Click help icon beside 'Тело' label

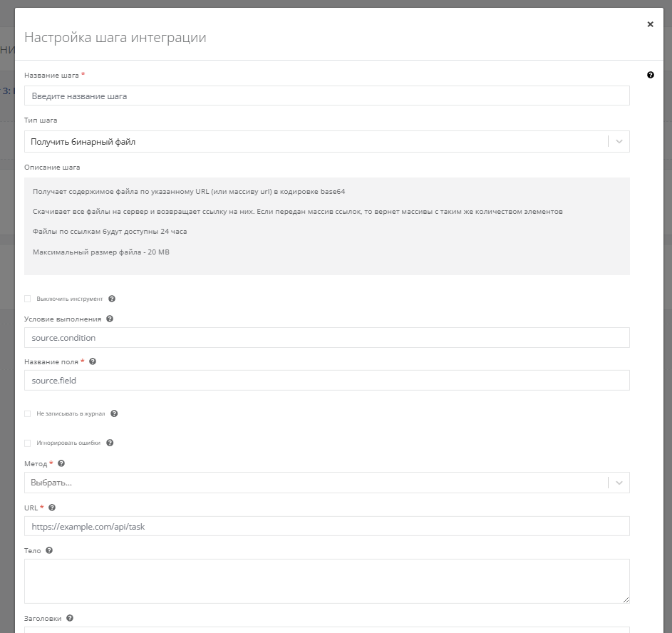49,551
